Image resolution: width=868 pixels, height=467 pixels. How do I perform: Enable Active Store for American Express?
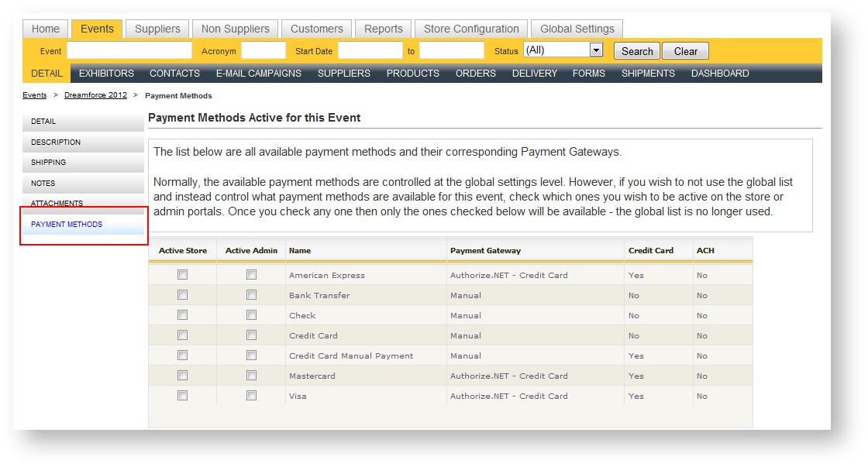[x=181, y=275]
